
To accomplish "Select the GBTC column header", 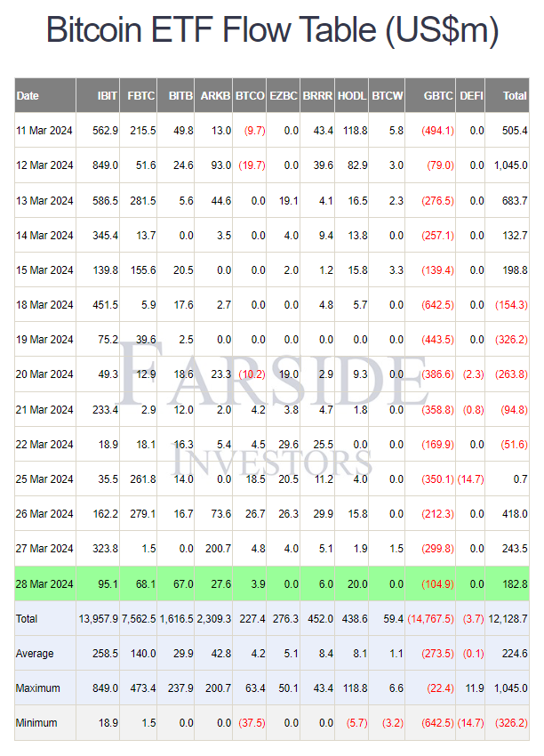I will tap(430, 95).
